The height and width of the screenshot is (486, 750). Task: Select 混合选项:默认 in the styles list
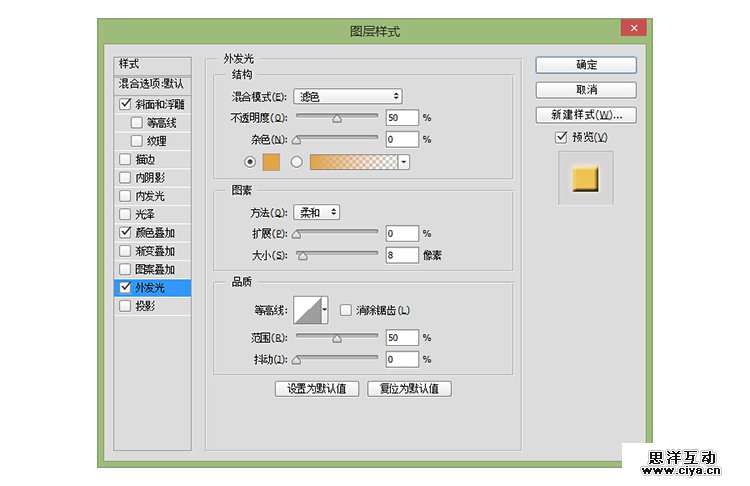click(x=151, y=84)
